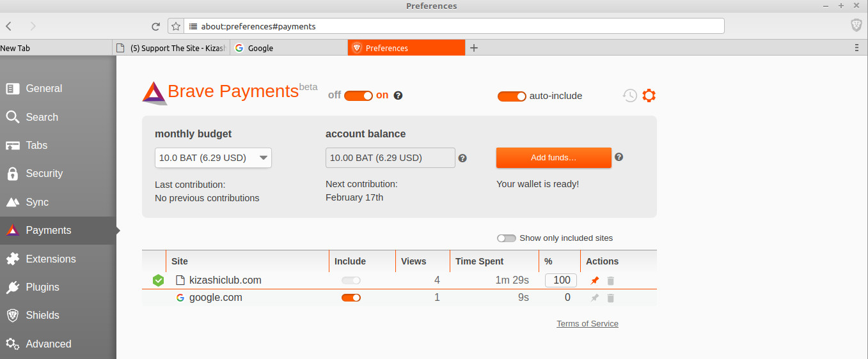868x359 pixels.
Task: Go back with the browser back arrow
Action: (x=9, y=26)
